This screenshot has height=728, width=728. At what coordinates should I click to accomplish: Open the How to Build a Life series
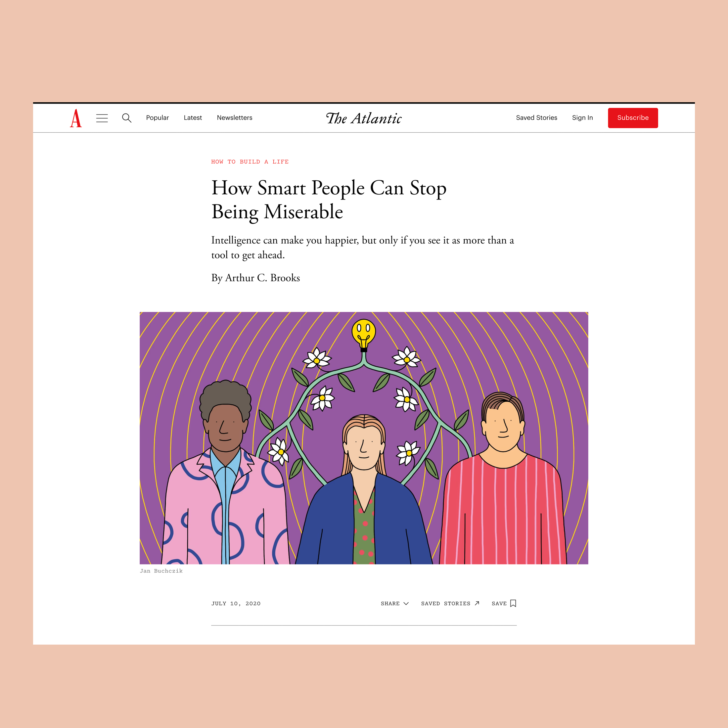[250, 162]
